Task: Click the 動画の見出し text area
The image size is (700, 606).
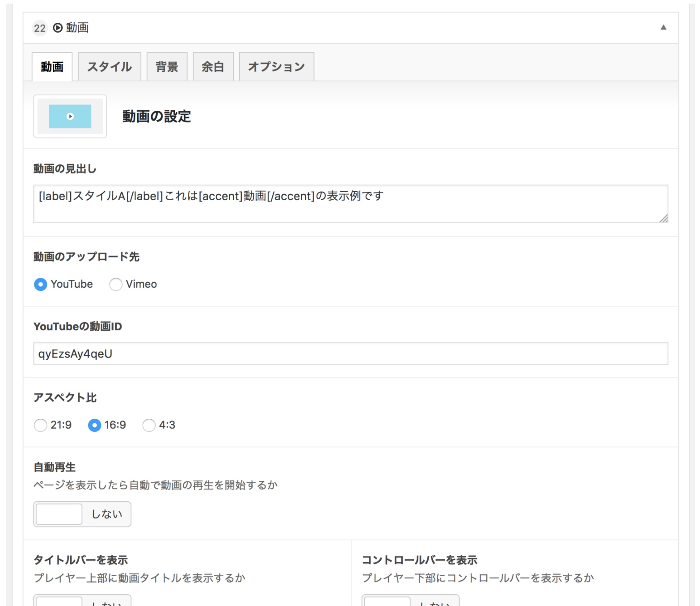Action: point(350,204)
